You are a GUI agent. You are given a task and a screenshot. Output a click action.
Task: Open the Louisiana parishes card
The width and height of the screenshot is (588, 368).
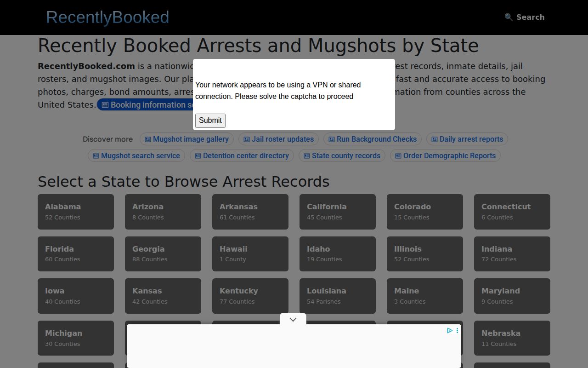click(x=338, y=296)
